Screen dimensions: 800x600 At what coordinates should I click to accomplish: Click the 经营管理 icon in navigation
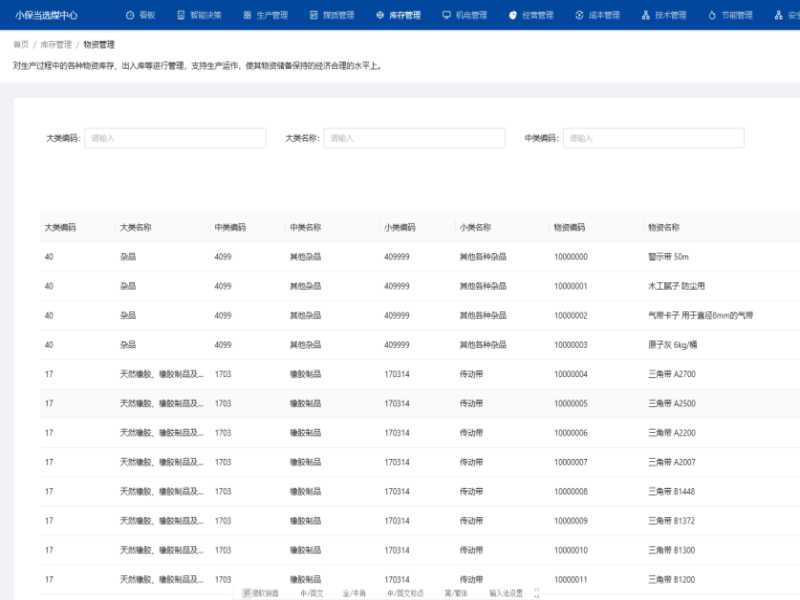coord(513,15)
